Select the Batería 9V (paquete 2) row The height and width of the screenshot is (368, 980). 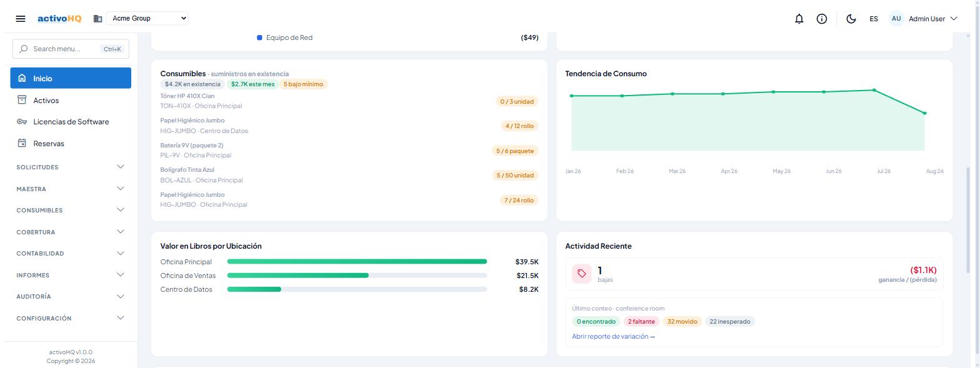click(x=349, y=151)
